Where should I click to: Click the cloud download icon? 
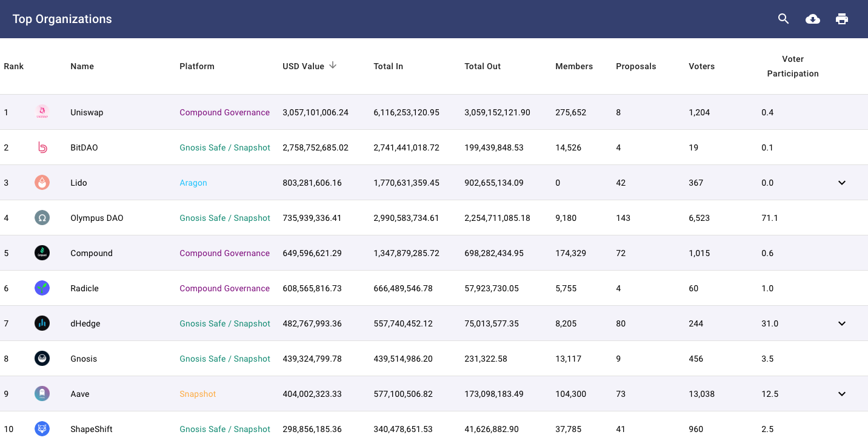[812, 19]
